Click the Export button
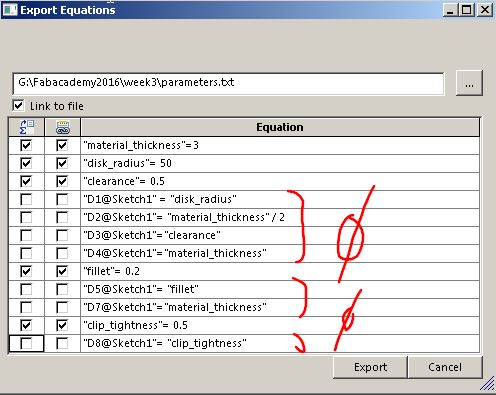 point(370,367)
